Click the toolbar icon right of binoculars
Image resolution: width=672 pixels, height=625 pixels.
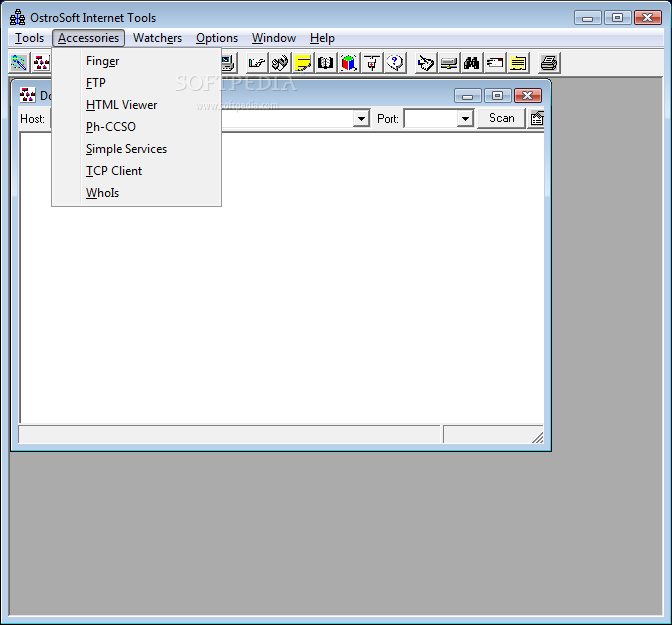tap(495, 63)
